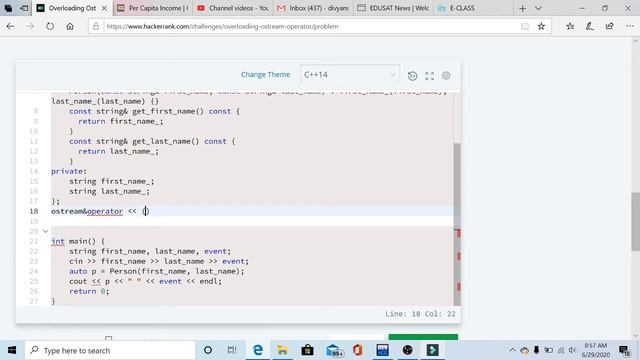This screenshot has height=360, width=640.
Task: Click the browser Forward arrow
Action: tap(30, 27)
